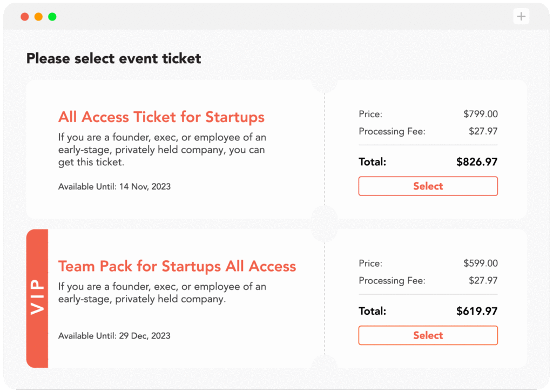The width and height of the screenshot is (553, 392).
Task: Click the Available Until 14 Nov date
Action: point(114,186)
